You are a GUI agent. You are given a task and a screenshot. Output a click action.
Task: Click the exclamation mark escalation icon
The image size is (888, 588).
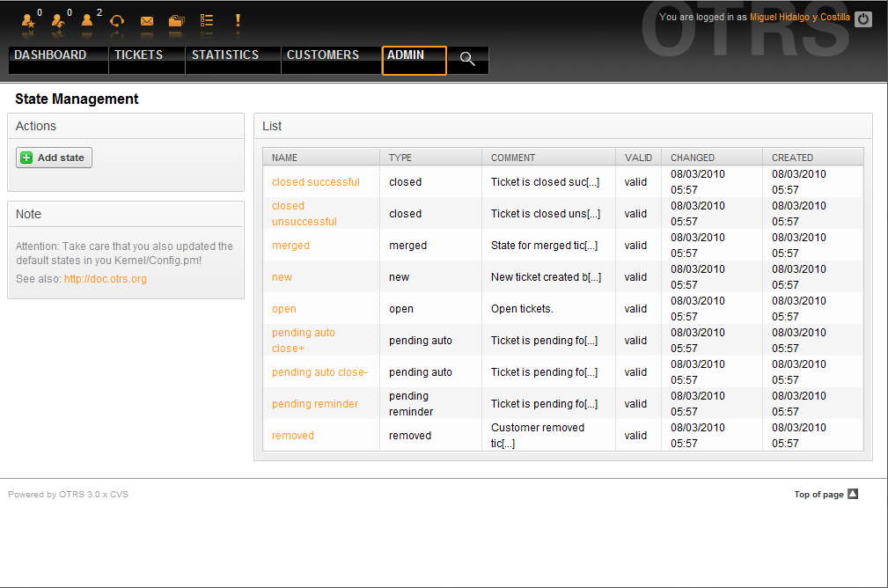tap(238, 20)
